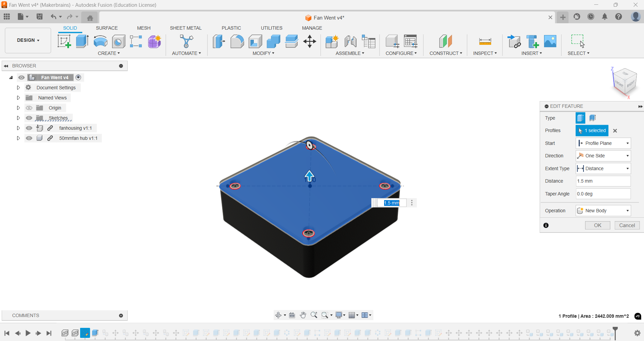Cancel the Edit Feature dialog

pos(626,225)
